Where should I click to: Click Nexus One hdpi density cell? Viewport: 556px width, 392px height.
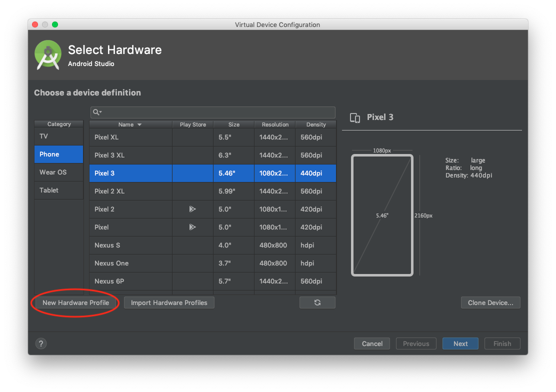pos(316,263)
